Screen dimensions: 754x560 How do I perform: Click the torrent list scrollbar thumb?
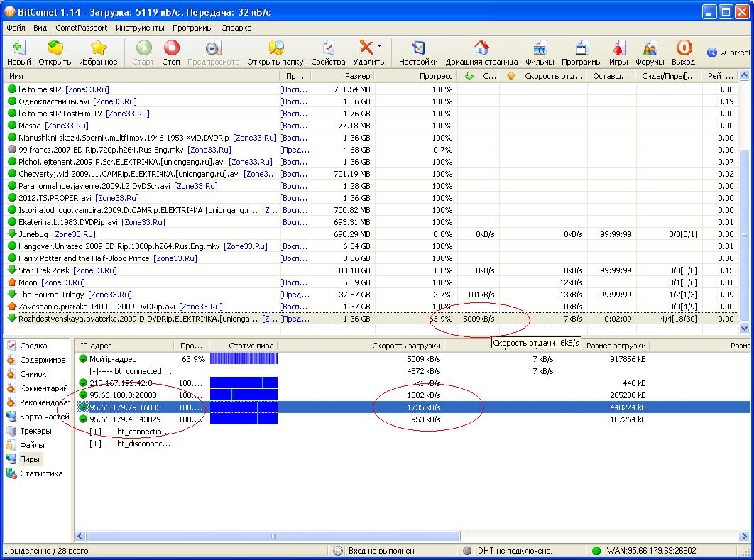(x=744, y=236)
